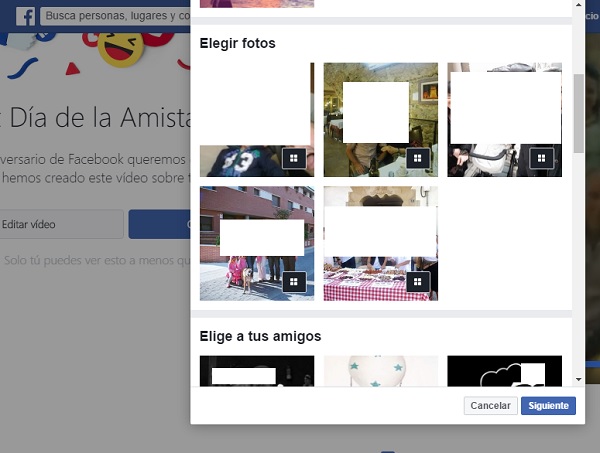The width and height of the screenshot is (600, 453).
Task: Click the Facebook logo icon
Action: point(26,16)
